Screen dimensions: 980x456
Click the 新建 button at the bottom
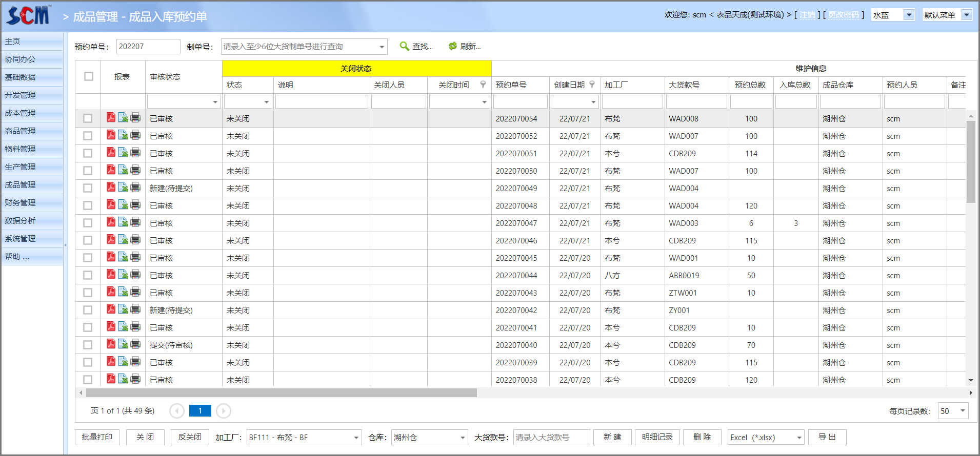pos(612,437)
